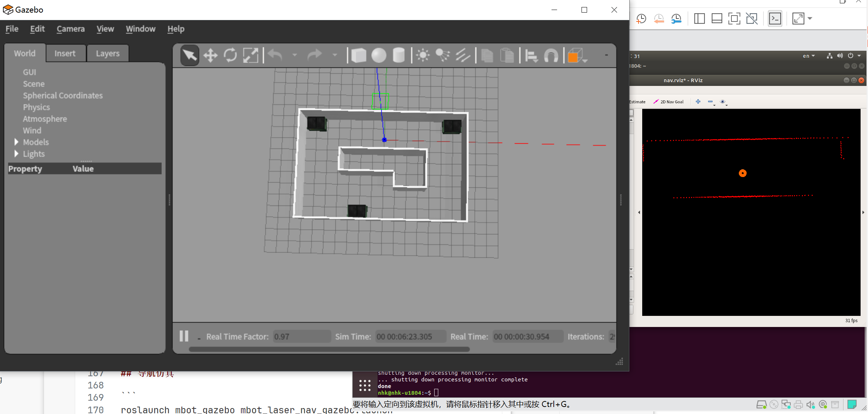Click the Real Time Factor value field
Viewport: 868px width, 414px height.
tap(302, 337)
